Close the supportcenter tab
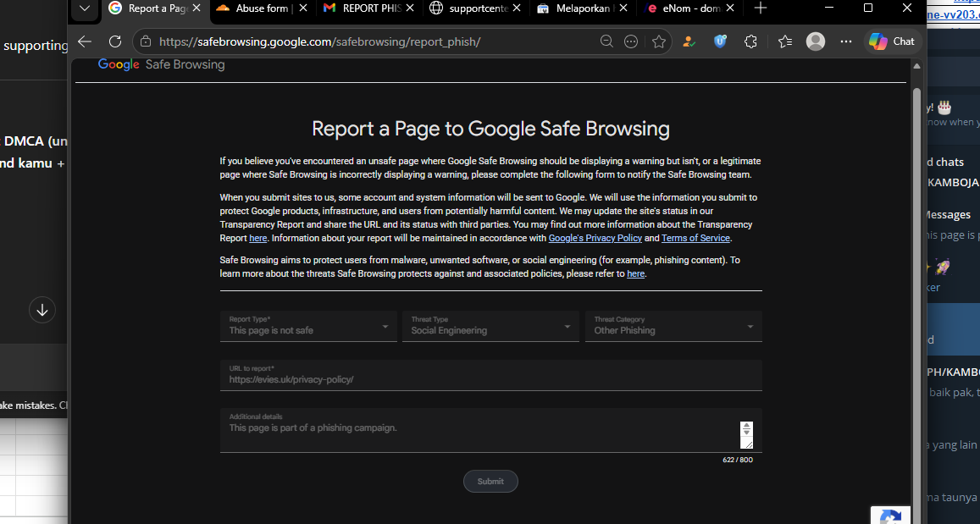 517,8
